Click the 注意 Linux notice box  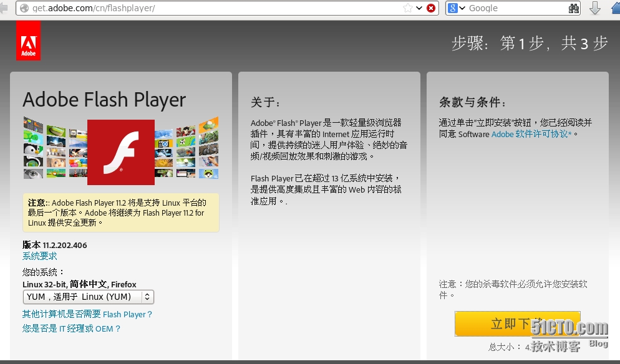pos(121,213)
